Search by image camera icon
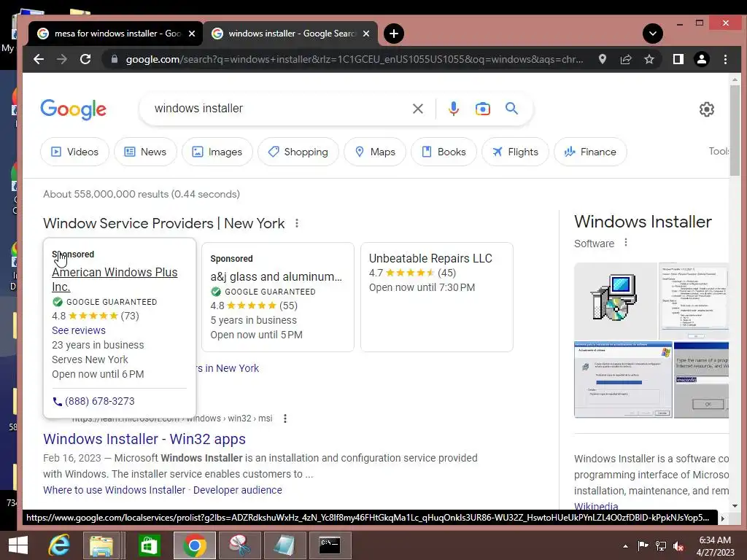 point(483,109)
